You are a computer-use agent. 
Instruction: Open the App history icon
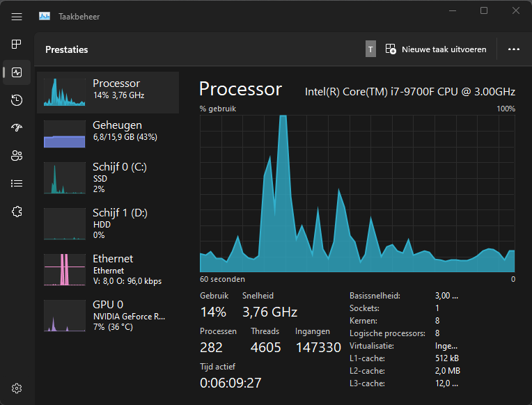pos(17,100)
